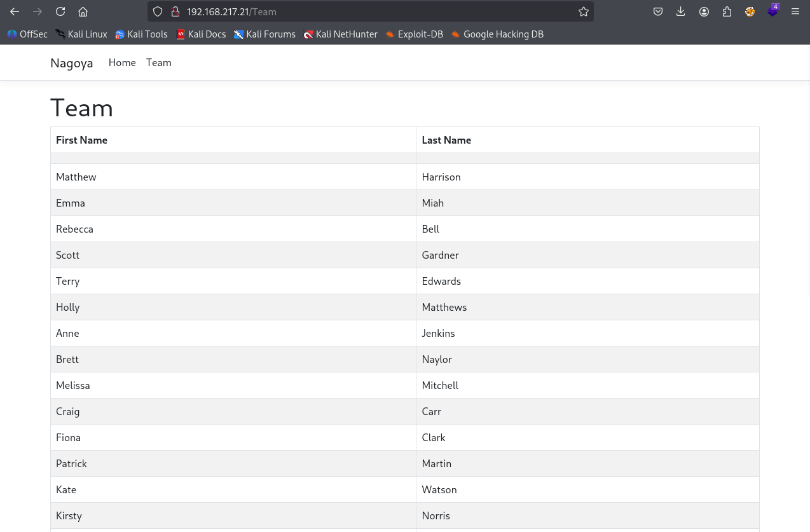Reload the current page
Image resolution: width=810 pixels, height=532 pixels.
60,11
